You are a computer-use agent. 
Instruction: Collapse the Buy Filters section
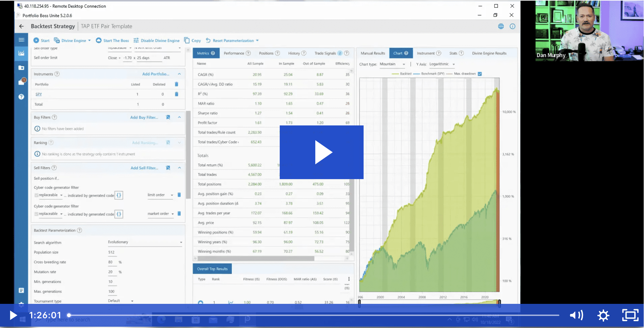[179, 117]
